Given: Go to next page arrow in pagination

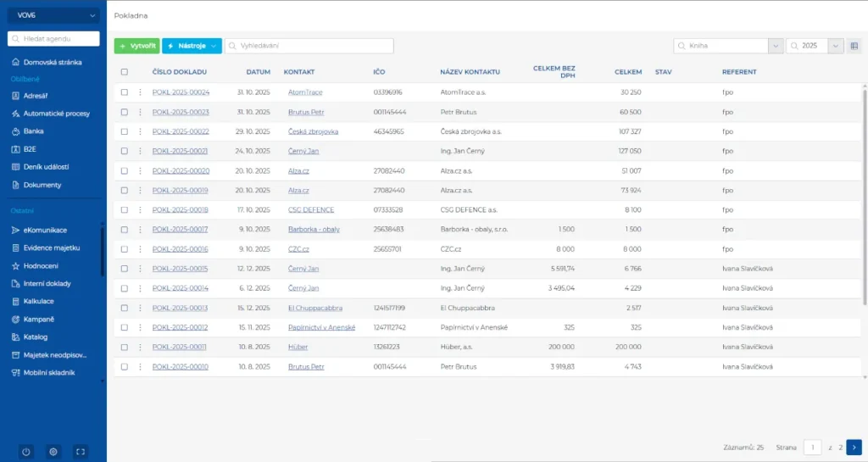Looking at the screenshot, I should tap(854, 447).
